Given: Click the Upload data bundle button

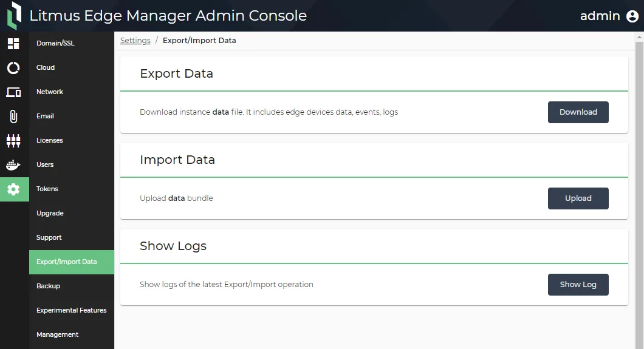Looking at the screenshot, I should (x=578, y=198).
